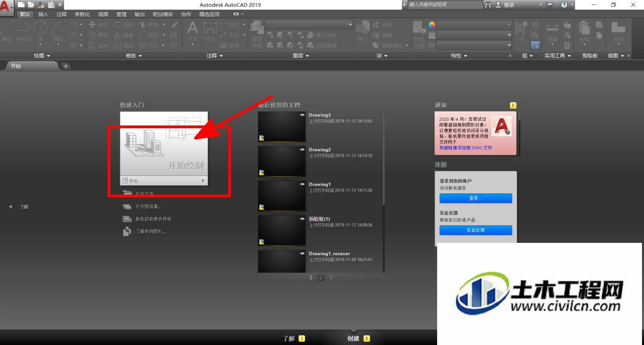Click the Open from web and mobile icon
This screenshot has width=644, height=345.
tap(41, 5)
